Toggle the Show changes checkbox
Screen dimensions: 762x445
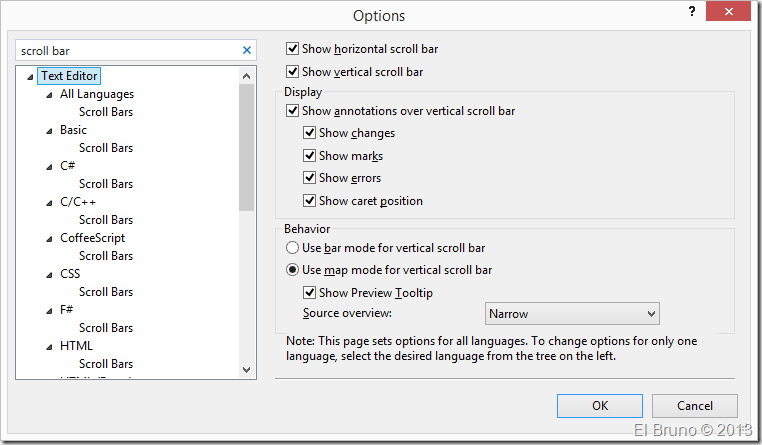click(x=310, y=133)
